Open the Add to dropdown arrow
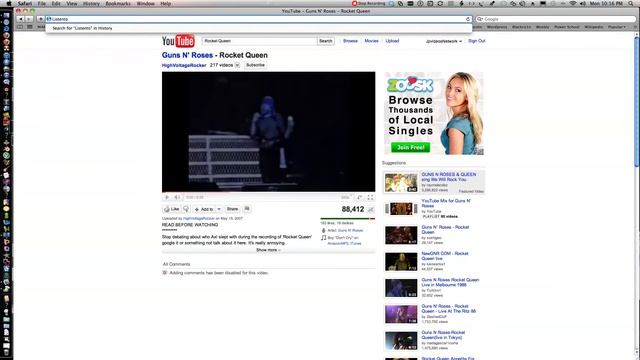The width and height of the screenshot is (640, 360). (x=219, y=209)
